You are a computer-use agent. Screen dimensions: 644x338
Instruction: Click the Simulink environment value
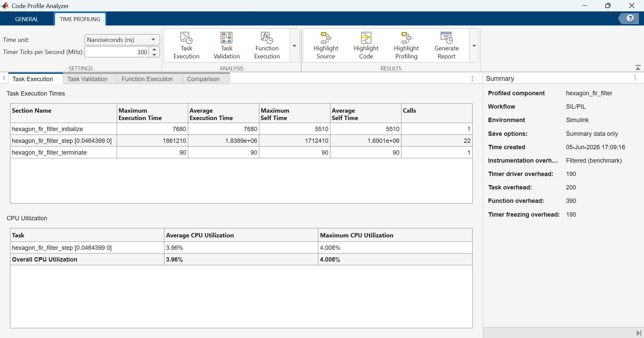[x=577, y=120]
